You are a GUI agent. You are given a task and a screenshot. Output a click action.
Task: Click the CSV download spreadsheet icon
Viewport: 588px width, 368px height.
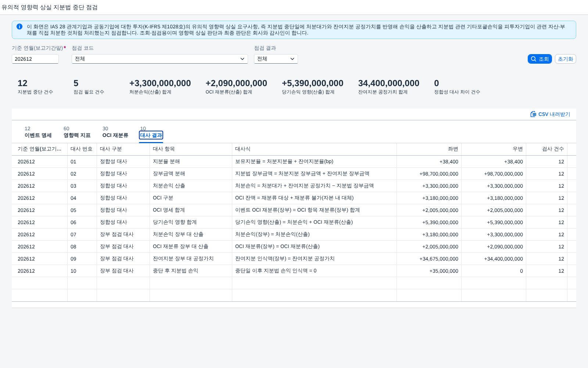pyautogui.click(x=533, y=114)
